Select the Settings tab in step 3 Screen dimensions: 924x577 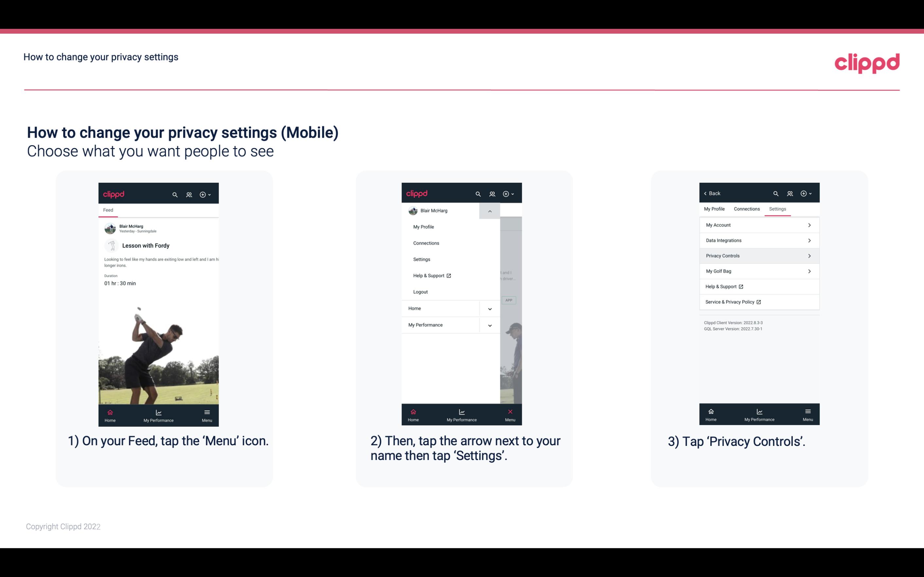tap(777, 209)
